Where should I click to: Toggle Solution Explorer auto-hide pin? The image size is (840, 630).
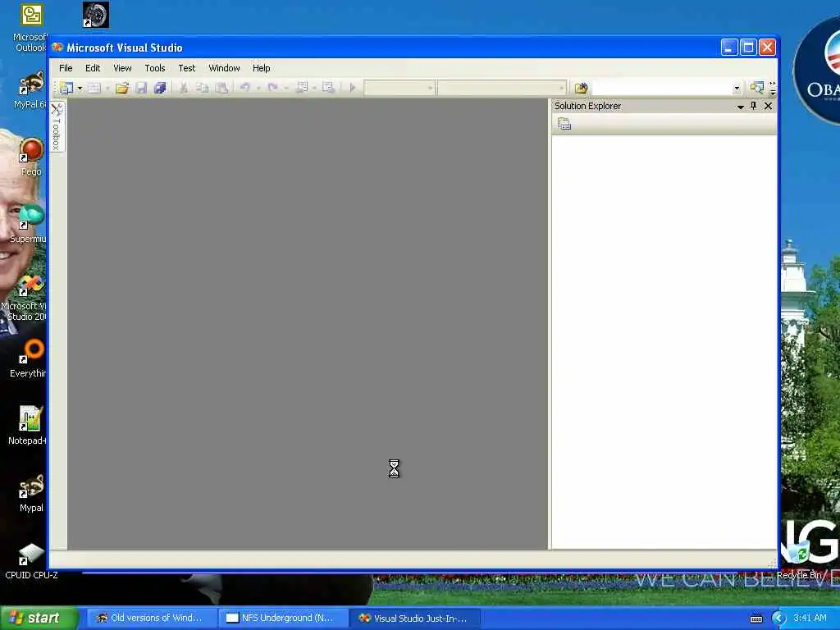pyautogui.click(x=754, y=106)
